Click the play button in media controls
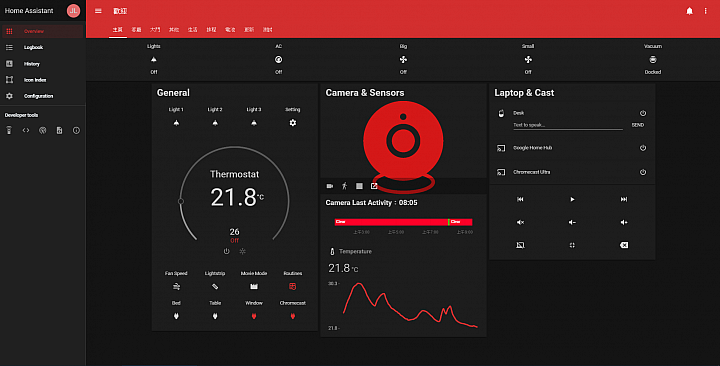 point(572,199)
